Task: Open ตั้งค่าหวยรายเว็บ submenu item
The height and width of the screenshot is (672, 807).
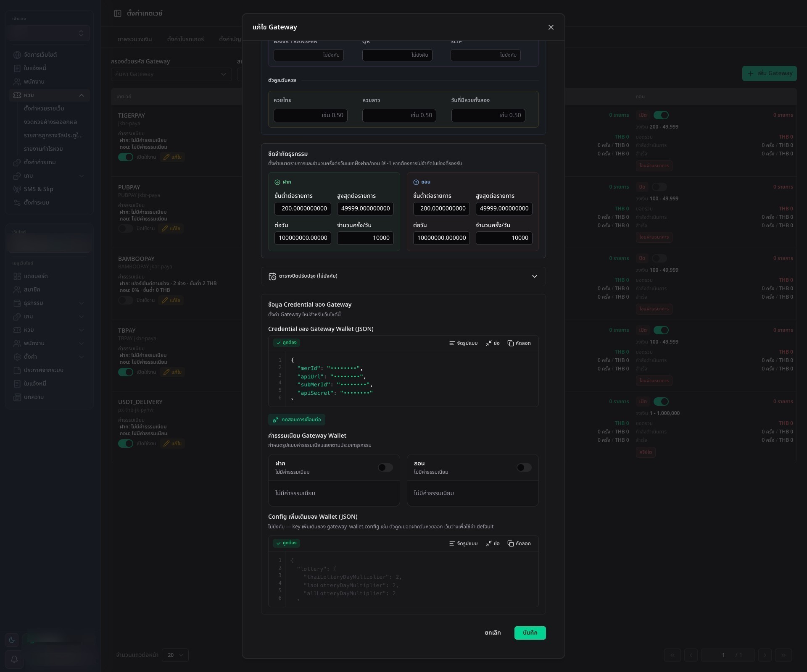Action: tap(44, 109)
